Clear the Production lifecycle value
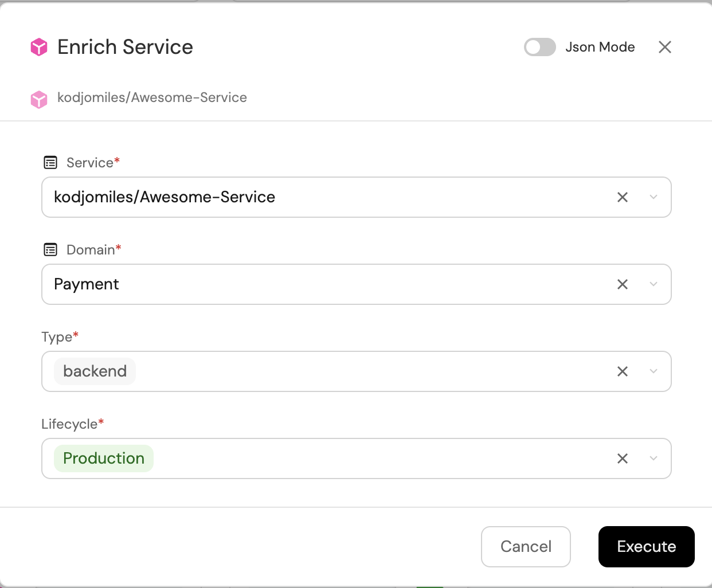 (x=623, y=458)
